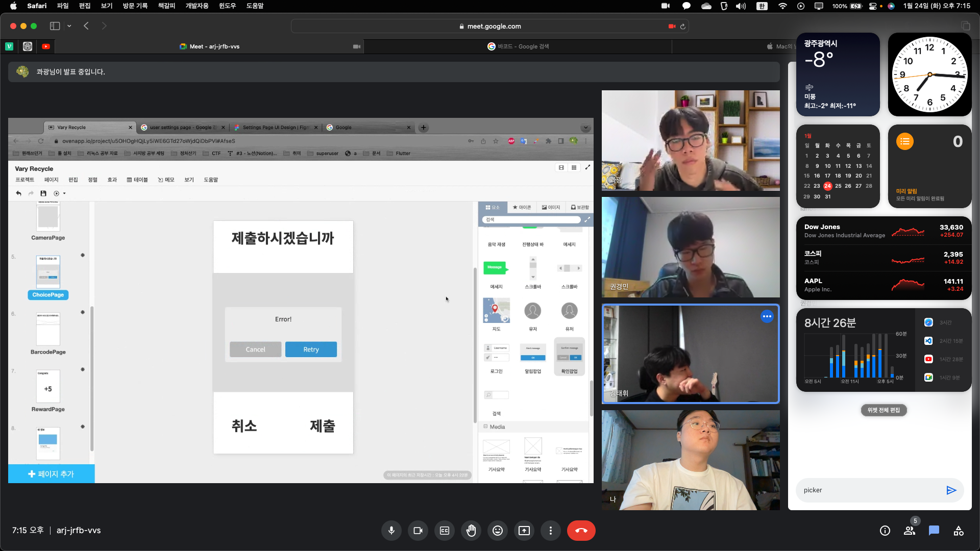Show the participants people panel

[910, 531]
